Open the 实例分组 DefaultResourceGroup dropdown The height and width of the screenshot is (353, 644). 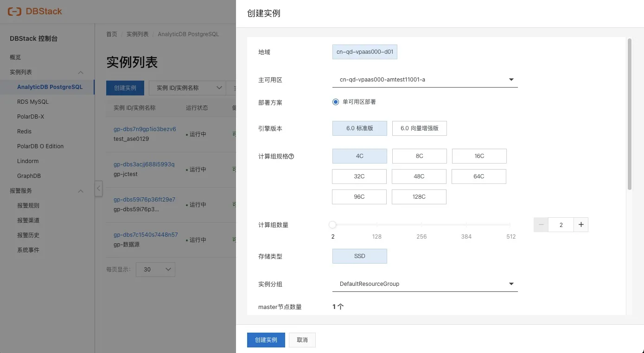[425, 284]
